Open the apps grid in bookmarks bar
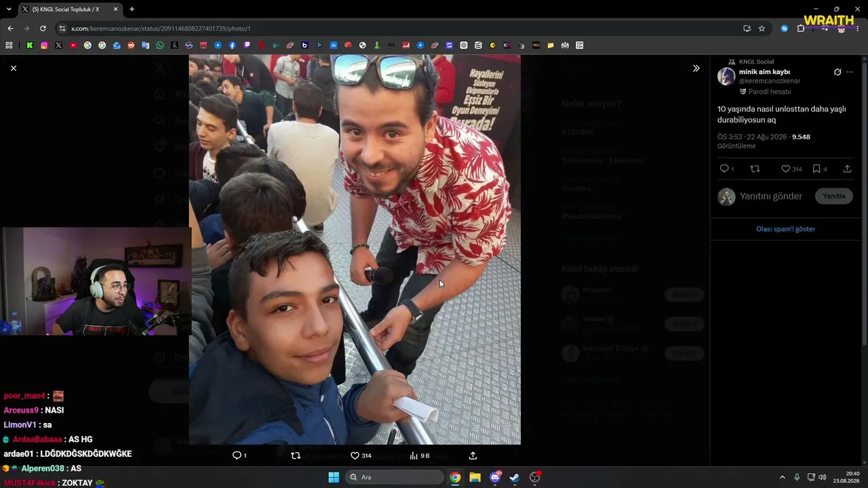 [9, 45]
